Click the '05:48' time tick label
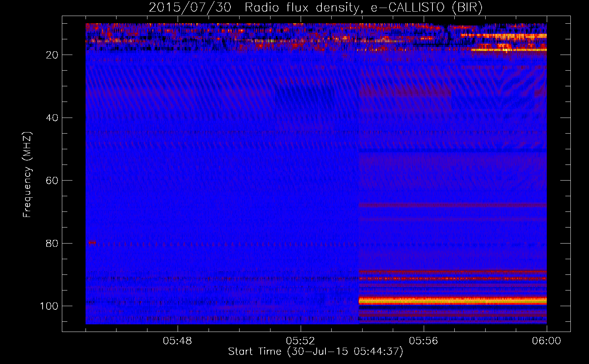Image resolution: width=589 pixels, height=364 pixels. 178,341
